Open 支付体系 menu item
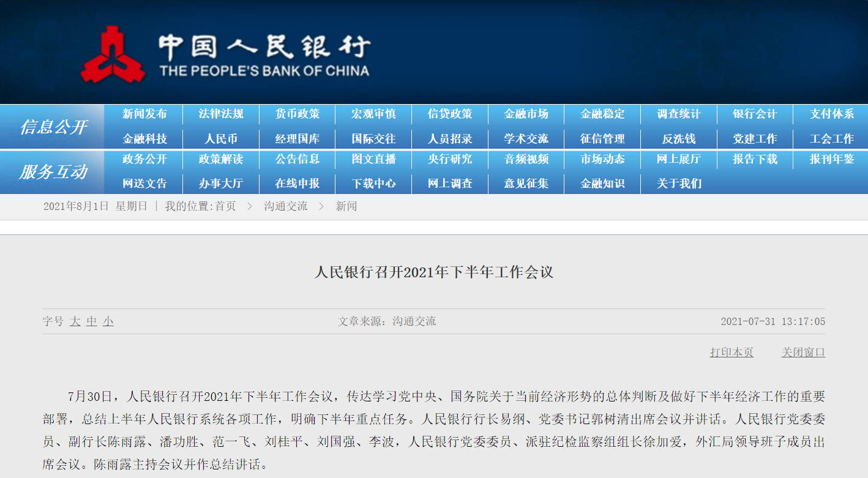This screenshot has width=868, height=478. (832, 114)
